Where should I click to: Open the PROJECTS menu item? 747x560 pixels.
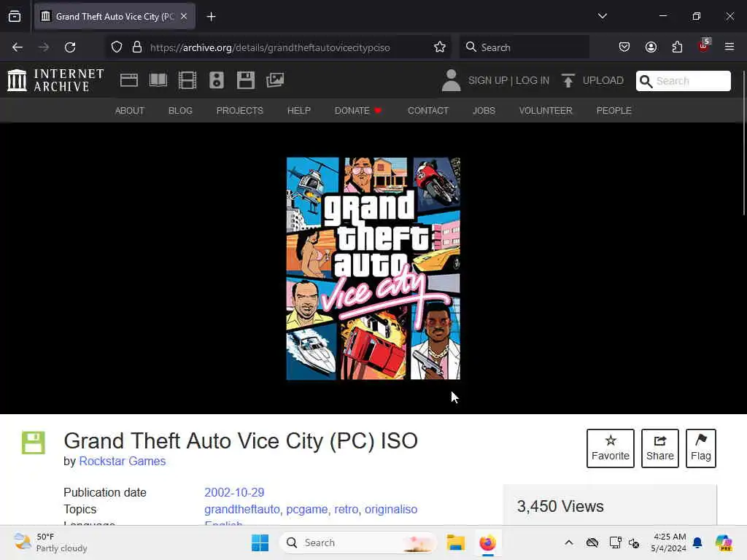pyautogui.click(x=239, y=111)
